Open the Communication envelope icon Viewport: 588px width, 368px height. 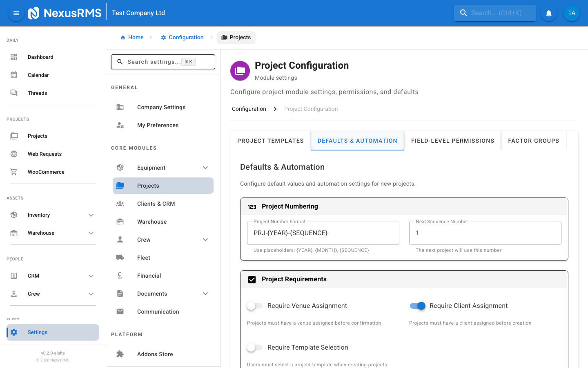tap(120, 311)
